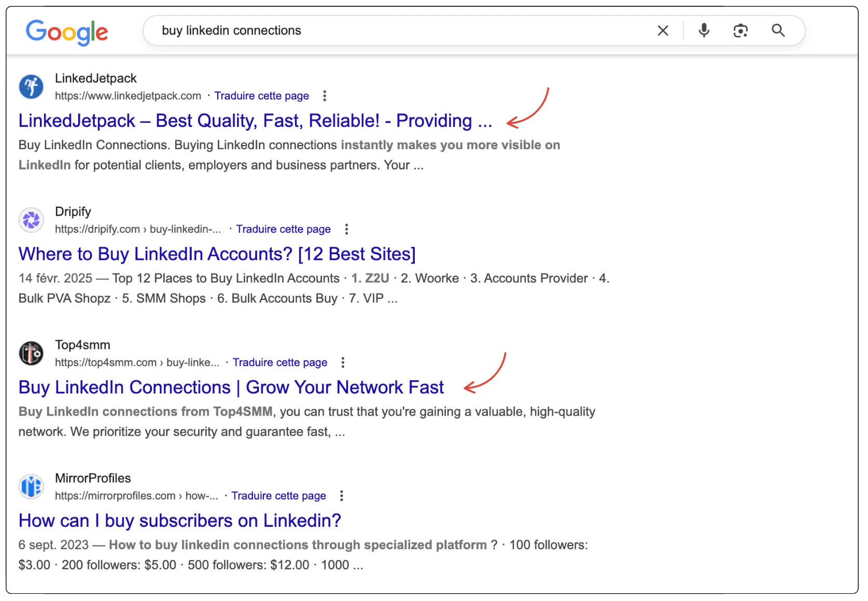Clear the search query with X
Viewport: 868px width, 601px height.
663,31
